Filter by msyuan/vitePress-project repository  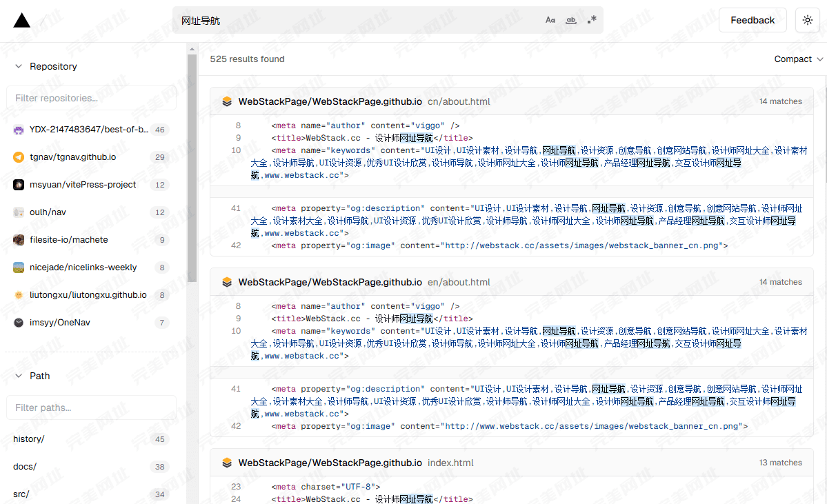[91, 185]
